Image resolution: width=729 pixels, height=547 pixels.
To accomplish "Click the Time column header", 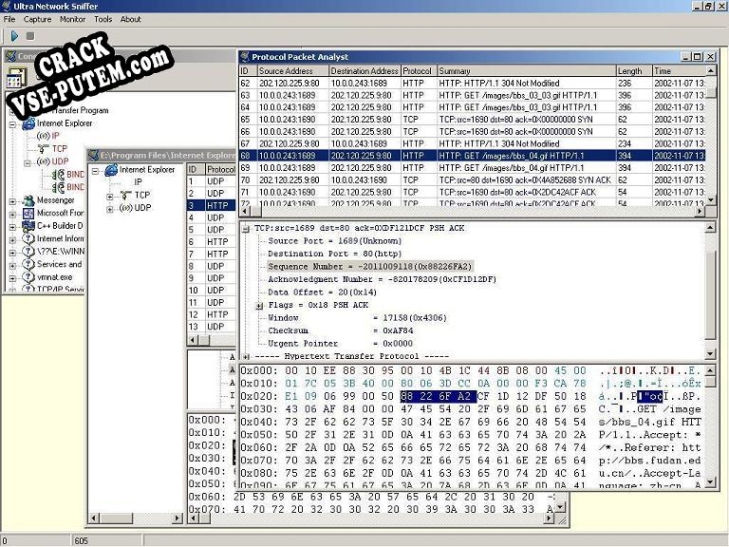I will click(678, 71).
